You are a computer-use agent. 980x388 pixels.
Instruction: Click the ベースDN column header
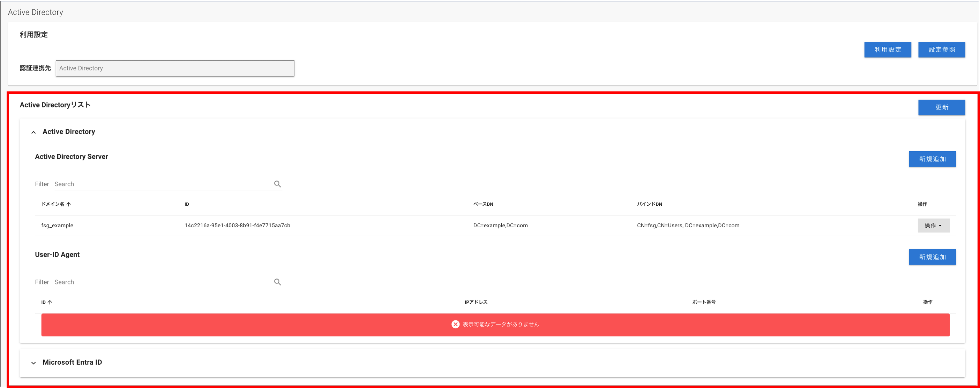point(483,204)
